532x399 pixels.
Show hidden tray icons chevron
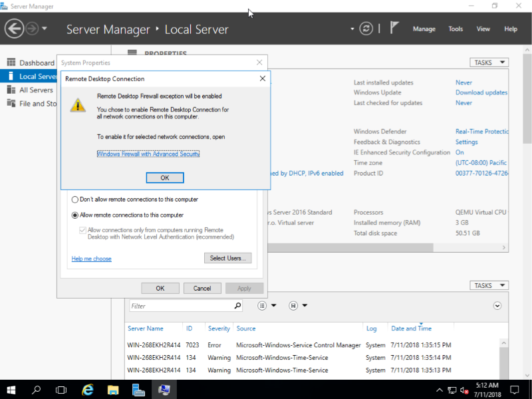[439, 390]
